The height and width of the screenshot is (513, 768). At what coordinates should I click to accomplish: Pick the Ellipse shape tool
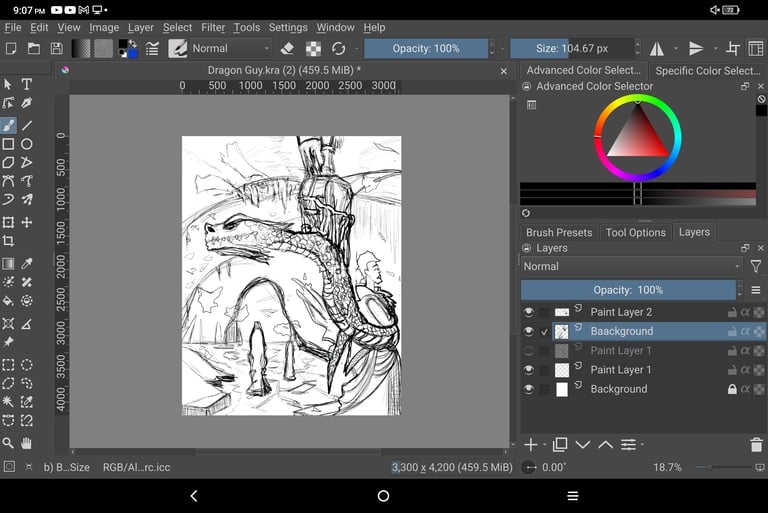pyautogui.click(x=27, y=144)
